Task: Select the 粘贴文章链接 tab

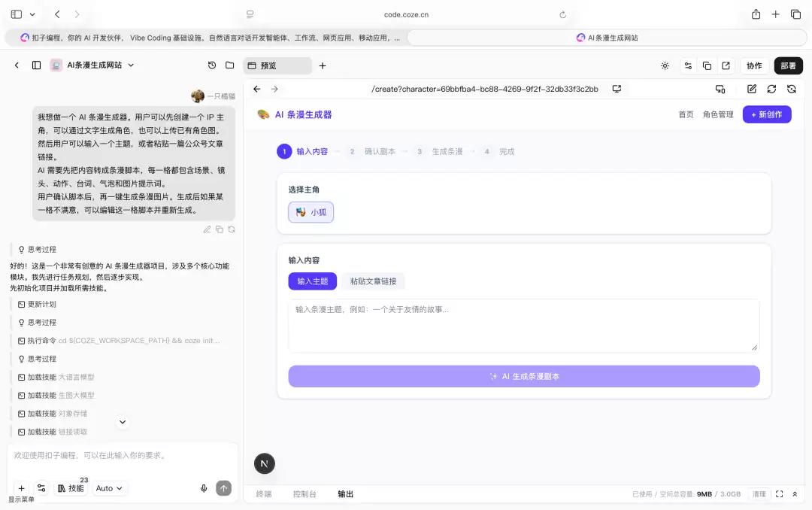Action: tap(374, 281)
